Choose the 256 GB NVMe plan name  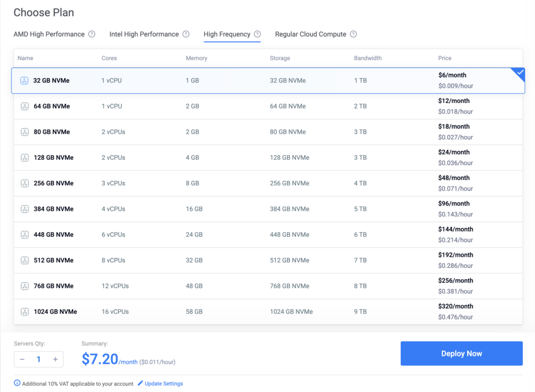pyautogui.click(x=54, y=183)
